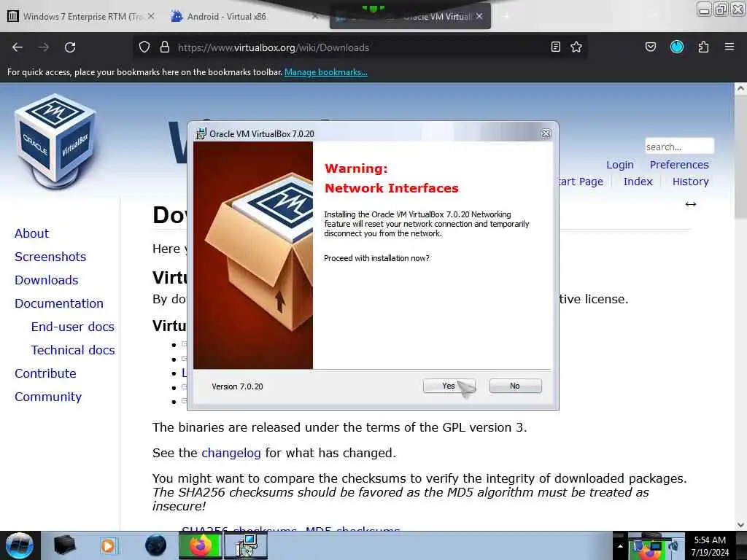
Task: Open the Firefox account avatar icon
Action: (x=677, y=47)
